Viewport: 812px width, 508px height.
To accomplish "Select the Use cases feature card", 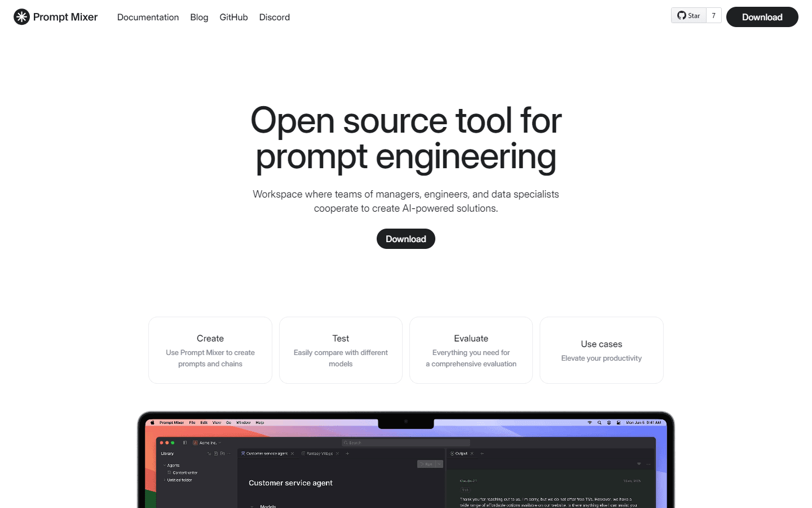I will point(602,350).
